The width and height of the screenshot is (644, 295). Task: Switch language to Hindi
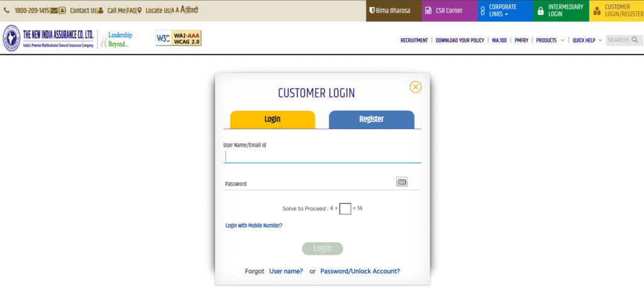point(192,11)
